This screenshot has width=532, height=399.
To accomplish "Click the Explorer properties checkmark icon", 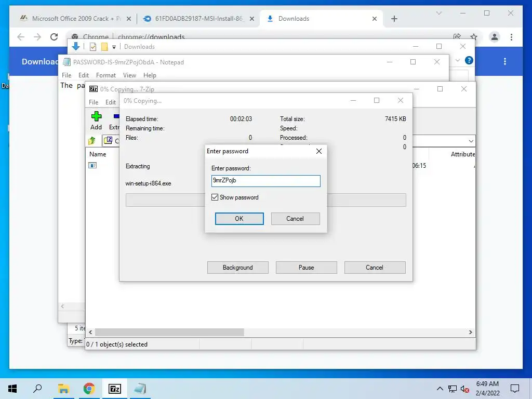I will pyautogui.click(x=93, y=47).
